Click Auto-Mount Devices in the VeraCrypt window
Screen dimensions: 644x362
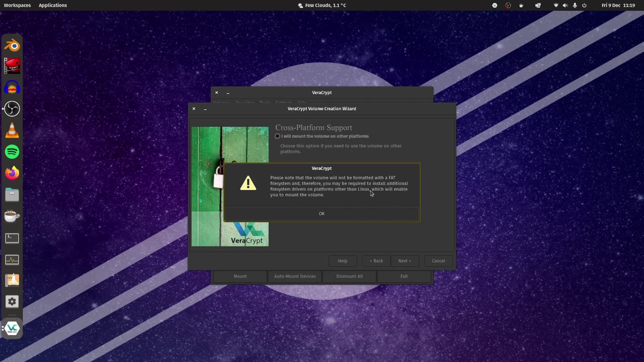pyautogui.click(x=295, y=276)
